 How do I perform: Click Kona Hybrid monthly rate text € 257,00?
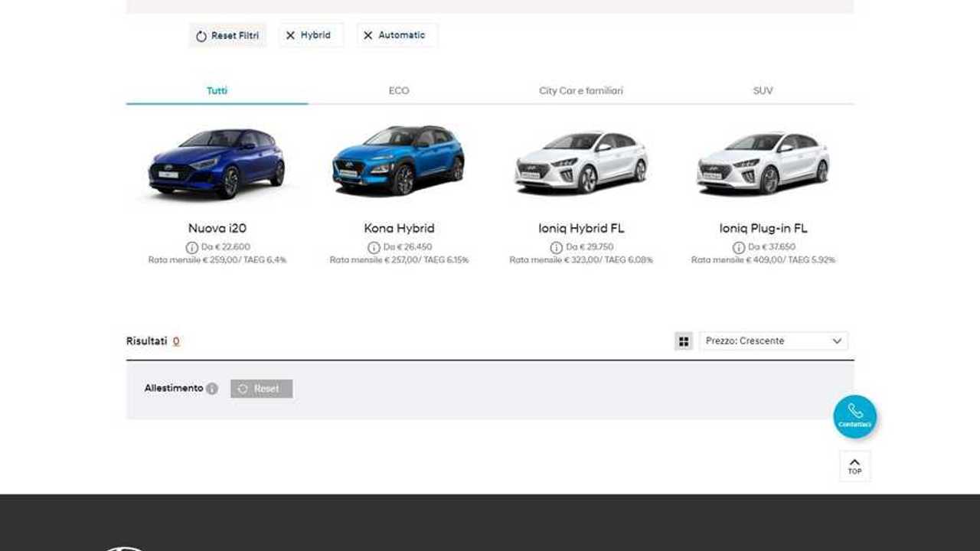point(400,260)
